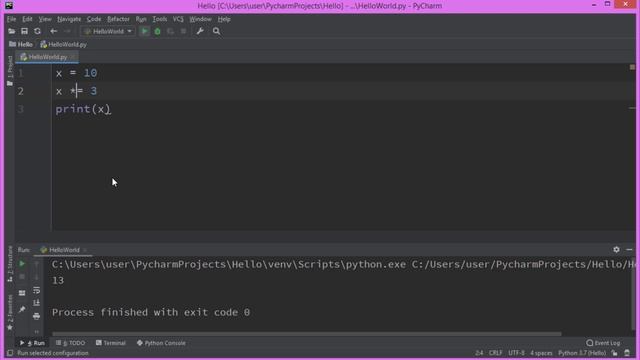Click the Print icon in Run panel

click(36, 316)
